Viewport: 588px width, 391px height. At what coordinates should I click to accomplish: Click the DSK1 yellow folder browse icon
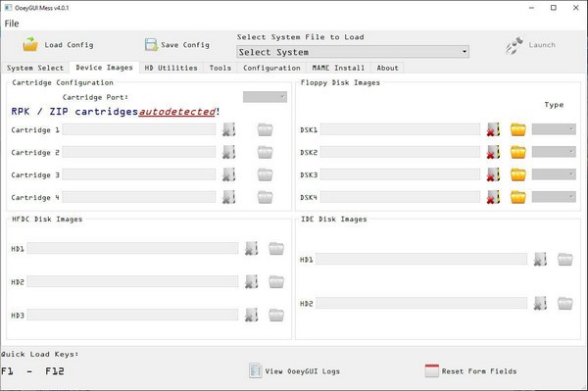click(517, 129)
